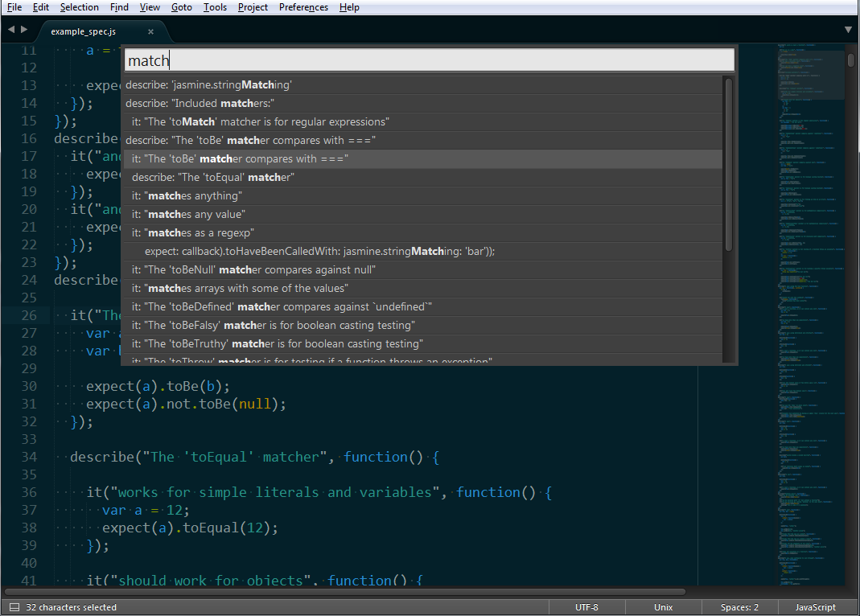Select it: "matches anything" result

[x=423, y=195]
